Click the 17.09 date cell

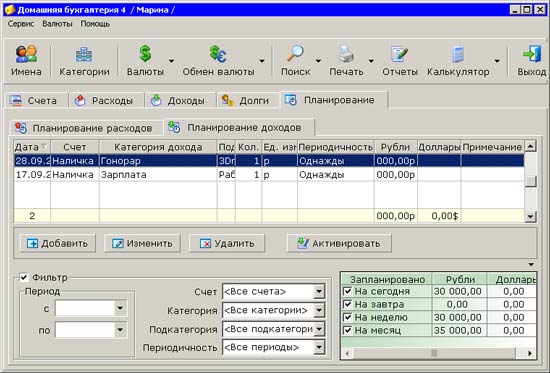(x=32, y=174)
